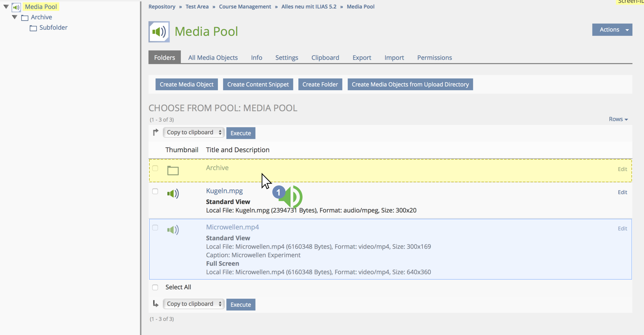Screen dimensions: 644x335
Task: Open the Permissions tab
Action: [435, 58]
